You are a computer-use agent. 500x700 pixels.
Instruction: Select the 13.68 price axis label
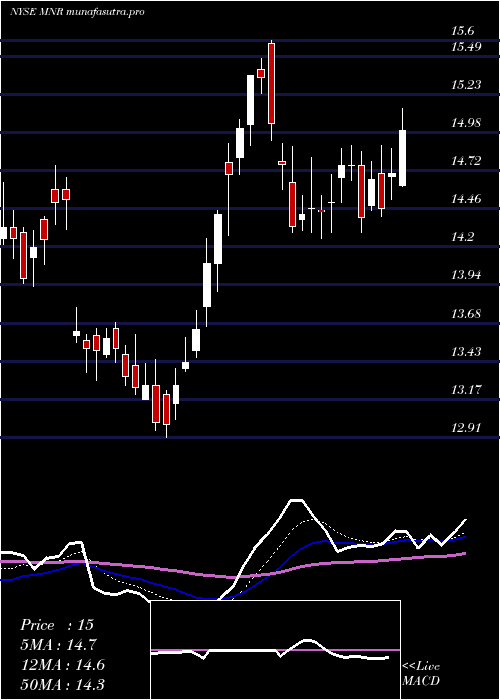[466, 313]
